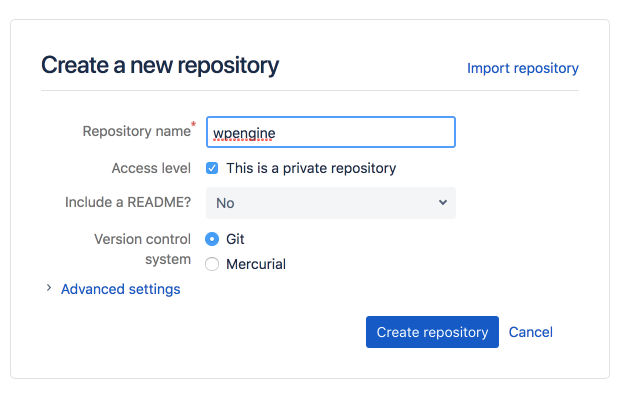Click the README dropdown arrow icon
This screenshot has width=627, height=406.
443,203
